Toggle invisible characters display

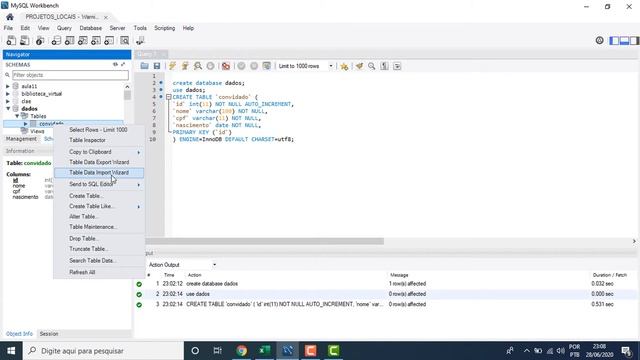pyautogui.click(x=384, y=66)
